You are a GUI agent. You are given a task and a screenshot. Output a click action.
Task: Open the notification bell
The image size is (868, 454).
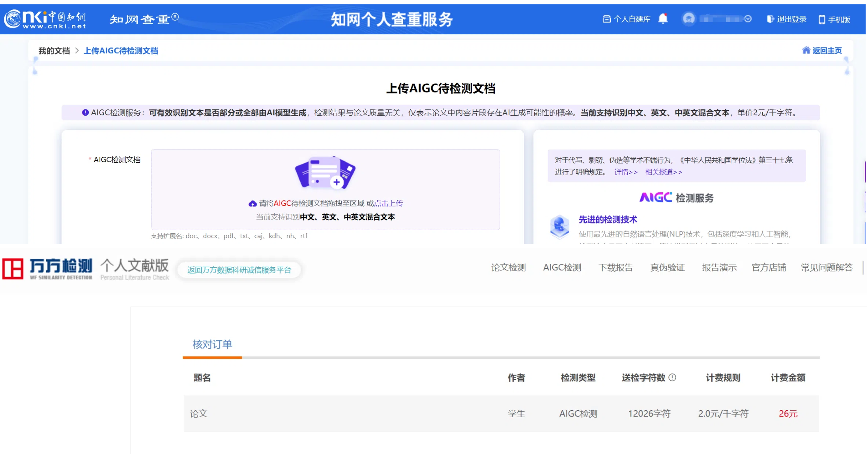(x=663, y=19)
